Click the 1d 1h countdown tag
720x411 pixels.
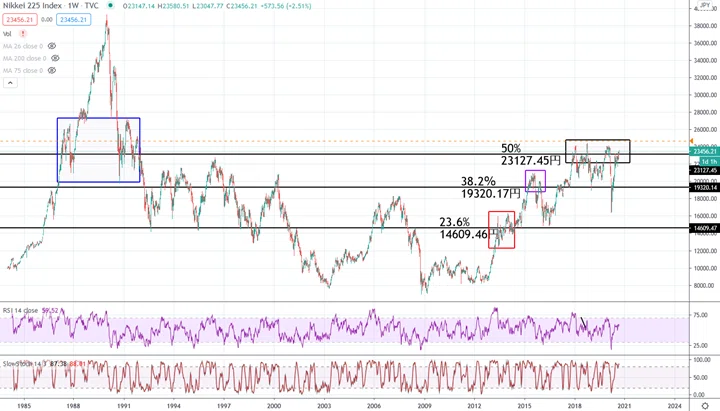tap(709, 162)
